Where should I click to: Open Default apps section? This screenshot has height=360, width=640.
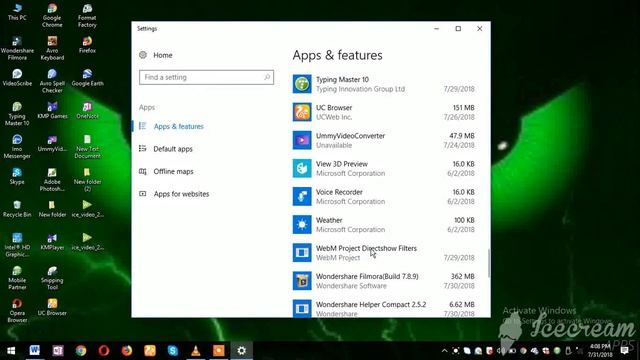173,149
